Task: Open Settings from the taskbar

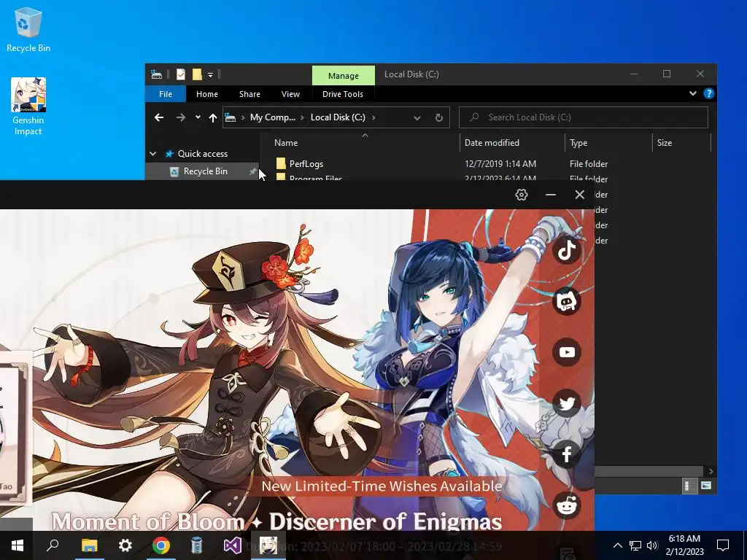Action: (125, 545)
